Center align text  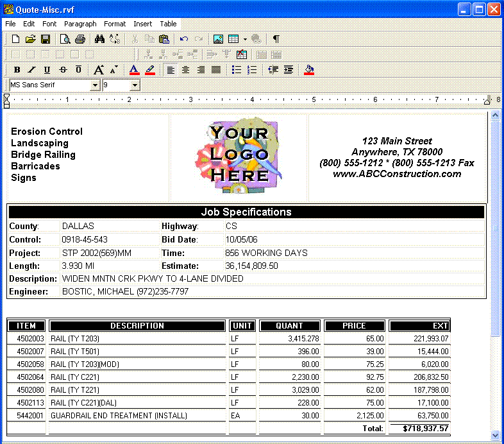[185, 70]
